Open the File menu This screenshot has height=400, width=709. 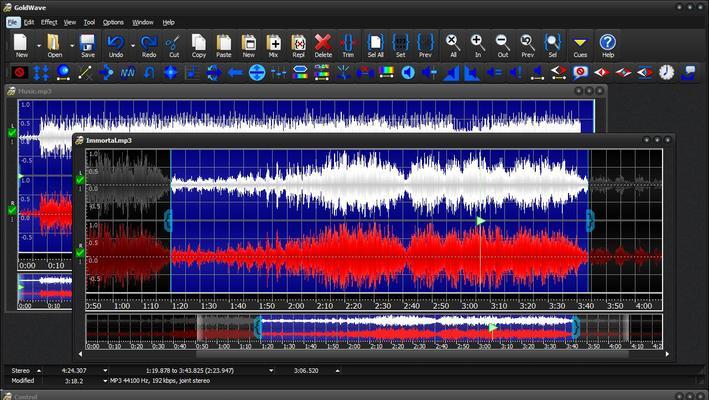(13, 22)
